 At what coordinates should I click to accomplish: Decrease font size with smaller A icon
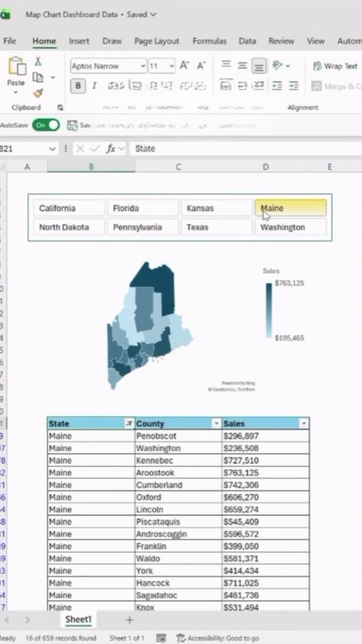tap(201, 65)
